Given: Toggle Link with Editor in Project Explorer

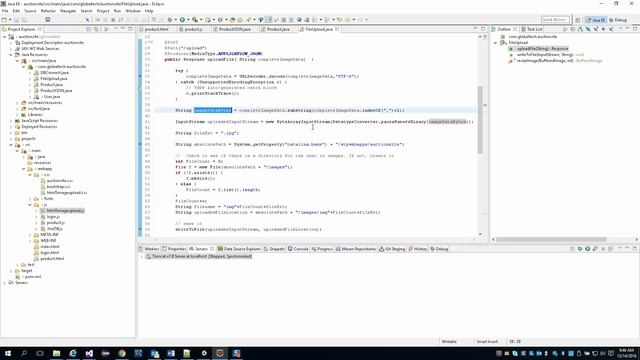Looking at the screenshot, I should pyautogui.click(x=96, y=29).
